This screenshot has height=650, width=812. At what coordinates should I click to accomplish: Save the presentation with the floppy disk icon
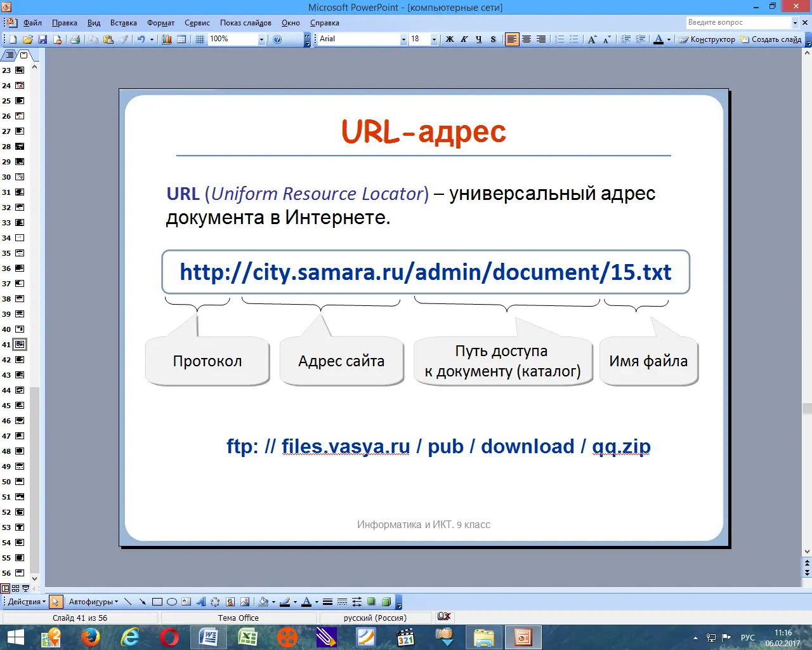[x=43, y=39]
